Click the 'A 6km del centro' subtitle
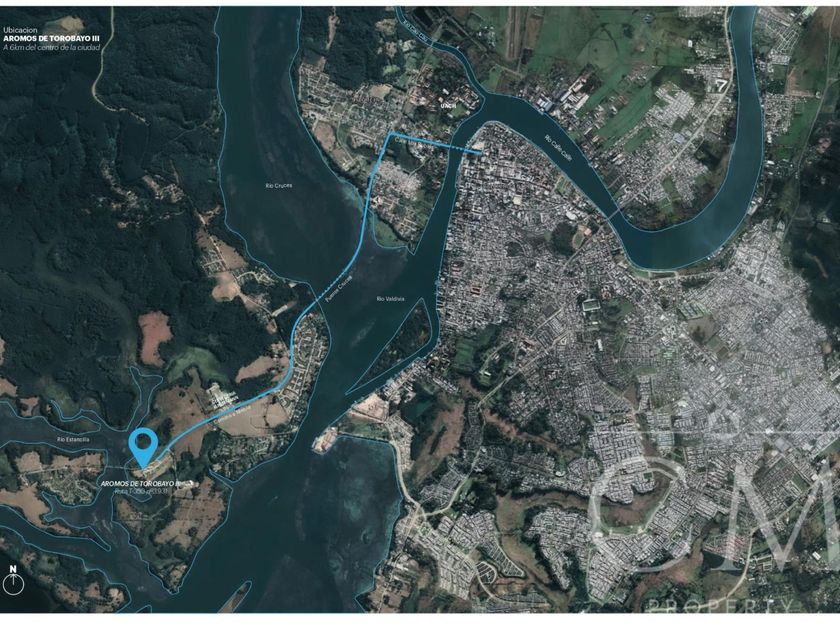The width and height of the screenshot is (840, 630). pos(51,48)
